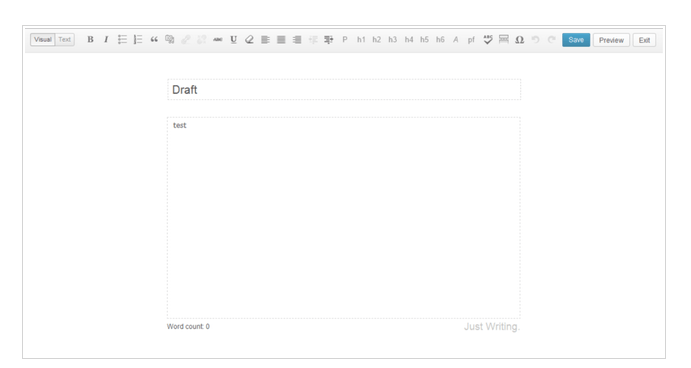Toggle underline formatting
The width and height of the screenshot is (691, 368).
pyautogui.click(x=234, y=40)
